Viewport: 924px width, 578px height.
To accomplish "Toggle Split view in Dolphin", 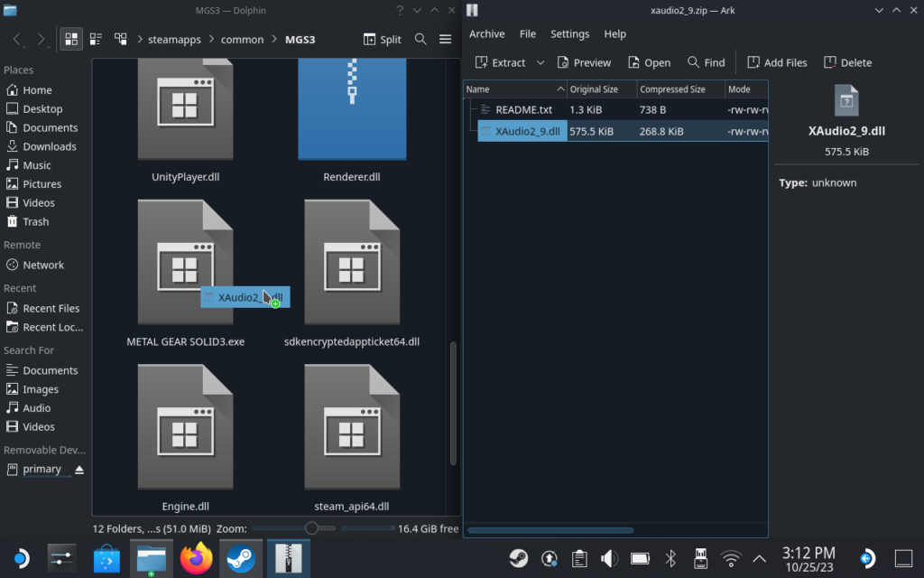I will click(383, 40).
